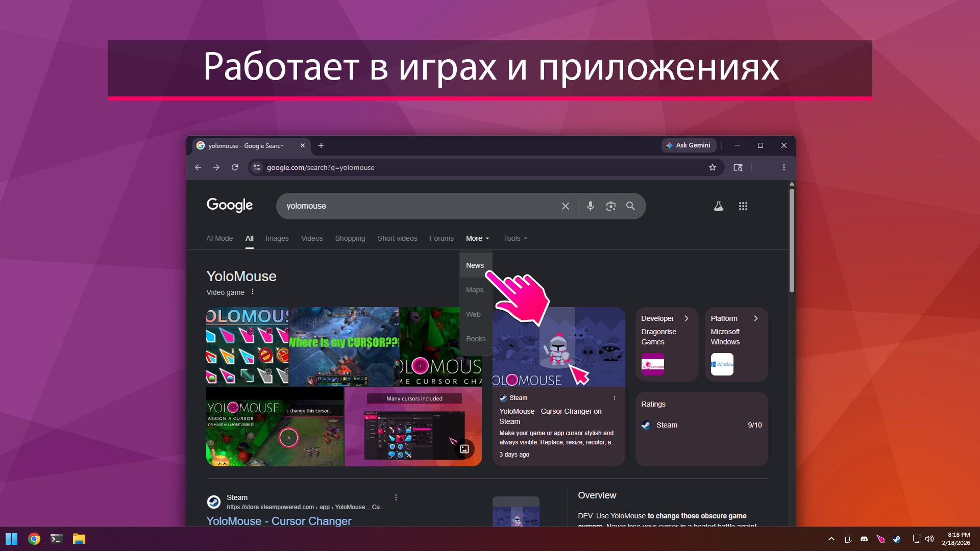Image resolution: width=980 pixels, height=551 pixels.
Task: Open site information icon in address bar
Action: [257, 167]
